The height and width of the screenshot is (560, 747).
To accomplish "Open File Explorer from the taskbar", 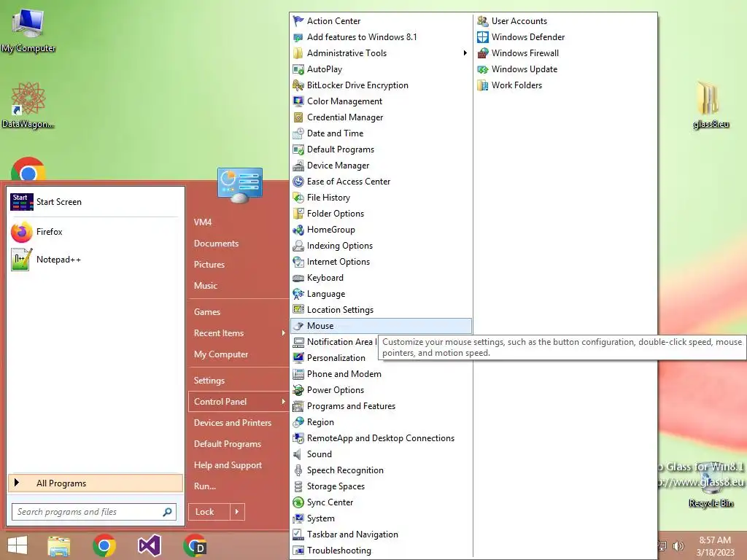I will pos(59,545).
